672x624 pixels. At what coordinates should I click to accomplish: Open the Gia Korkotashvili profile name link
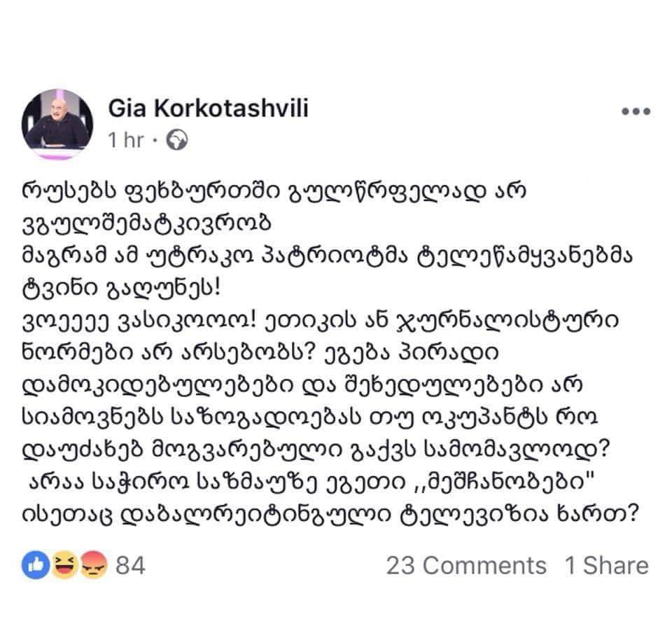coord(209,109)
